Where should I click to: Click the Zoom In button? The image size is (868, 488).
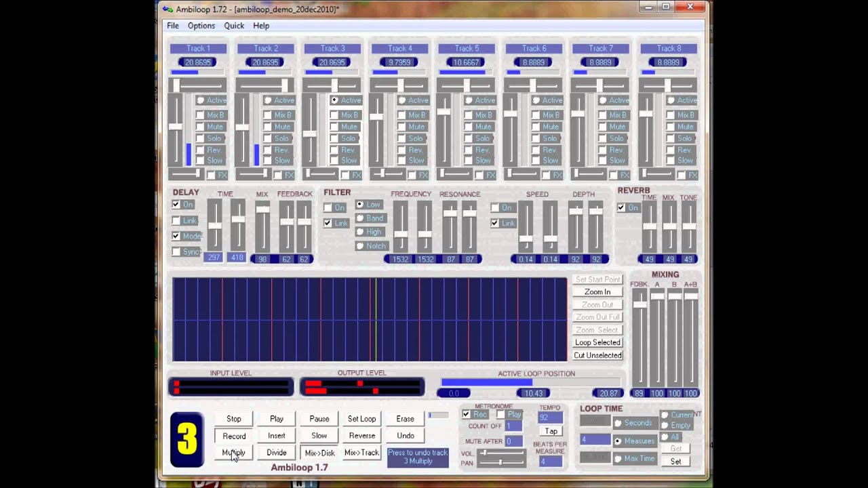(x=597, y=292)
